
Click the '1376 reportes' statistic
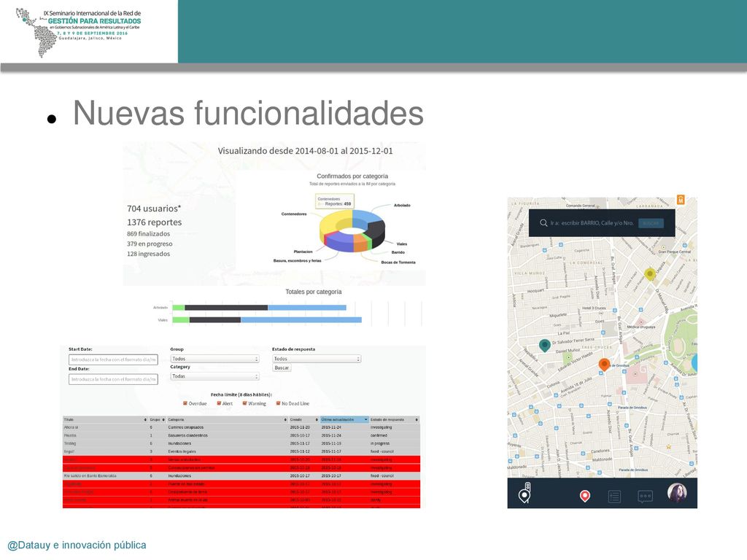click(155, 222)
